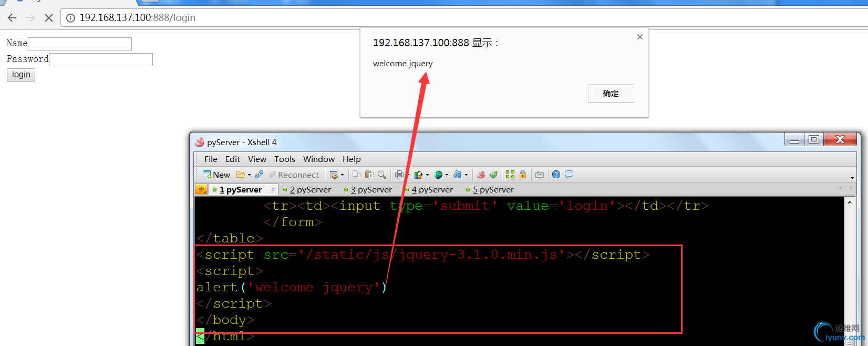Focus the Name input field

click(80, 44)
